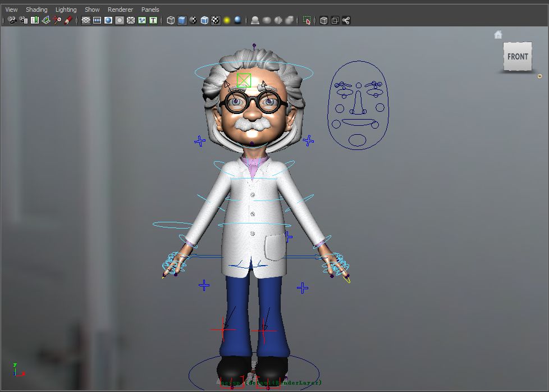Open the Show menu
The width and height of the screenshot is (549, 392).
tap(92, 10)
